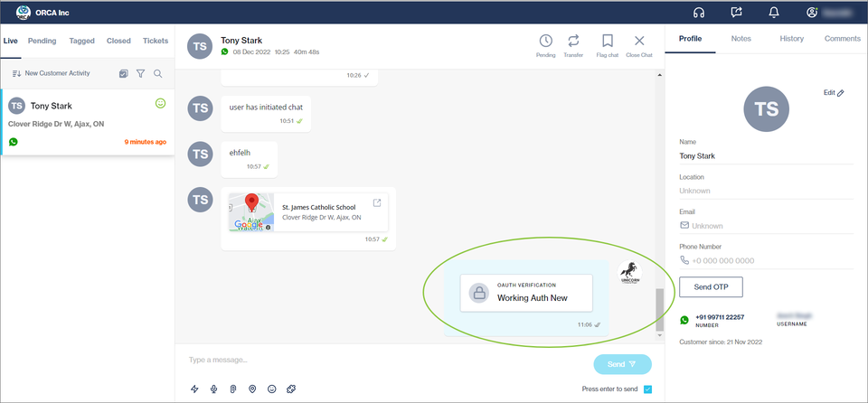Toggle multi-select chats checkbox icon
Viewport: 868px width, 403px height.
click(x=124, y=73)
